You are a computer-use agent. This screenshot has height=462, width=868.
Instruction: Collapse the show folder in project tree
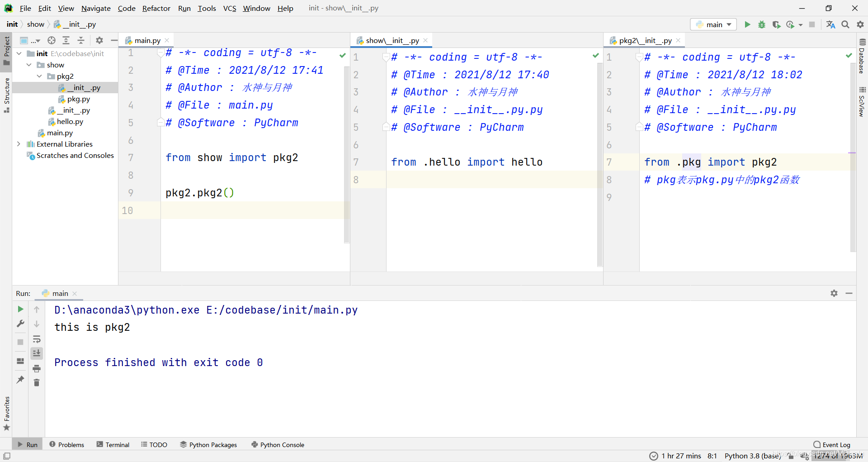[x=29, y=65]
